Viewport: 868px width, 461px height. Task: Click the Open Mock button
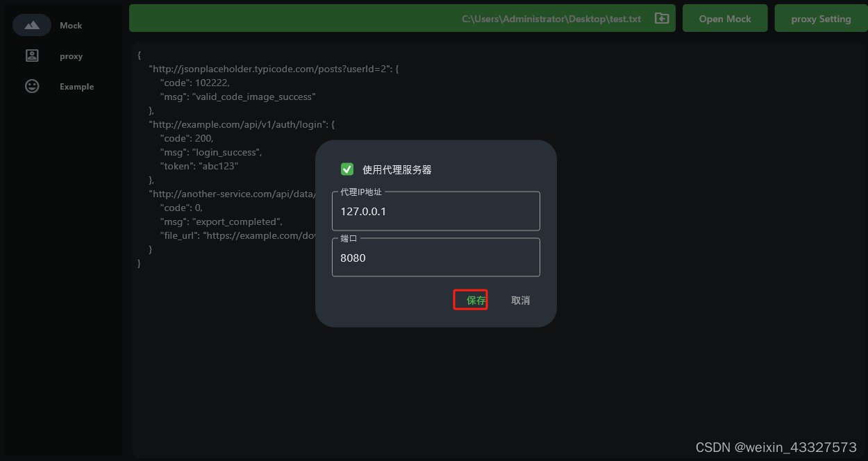point(725,19)
